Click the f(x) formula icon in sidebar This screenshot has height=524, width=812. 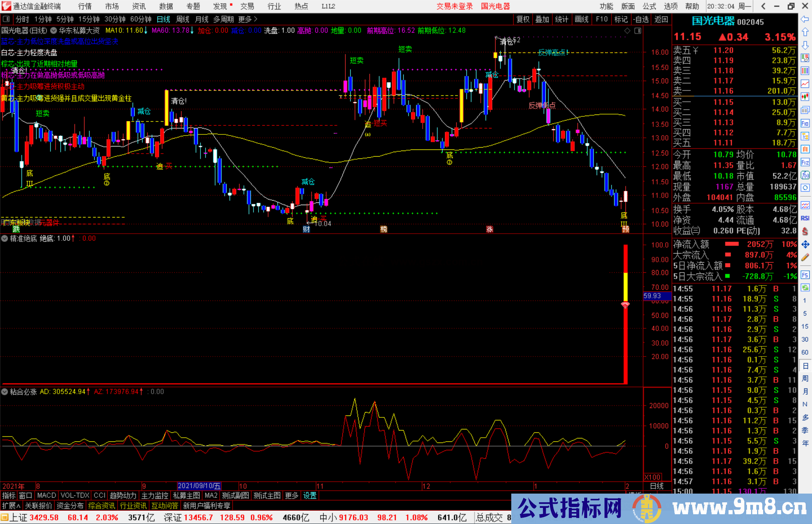click(x=805, y=175)
